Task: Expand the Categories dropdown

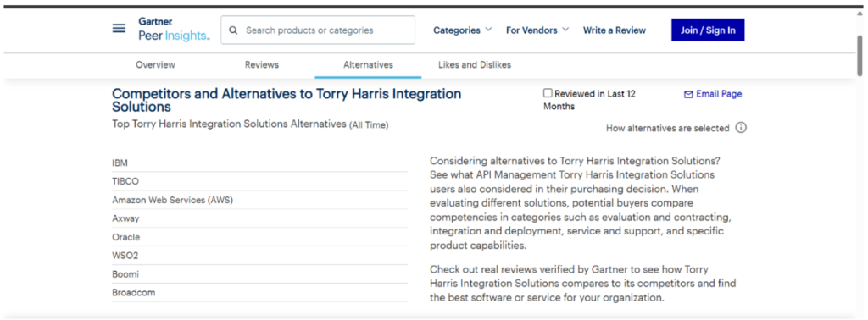Action: [462, 30]
